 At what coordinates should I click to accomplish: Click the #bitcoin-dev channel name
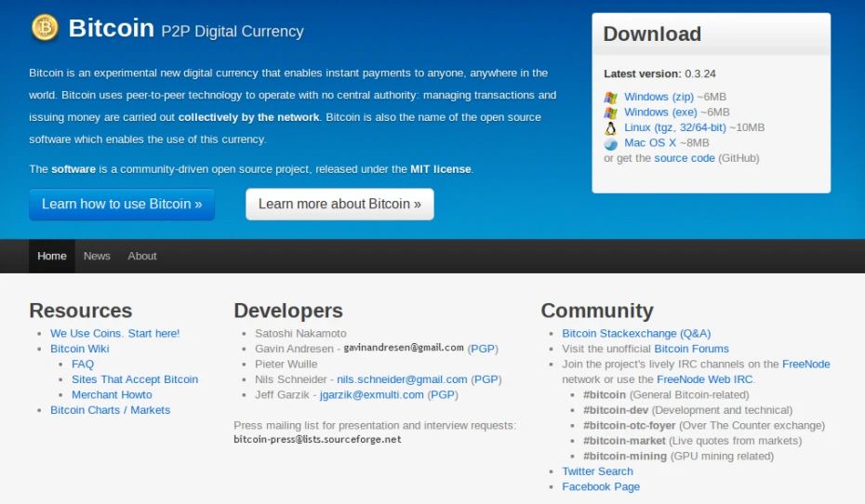616,410
